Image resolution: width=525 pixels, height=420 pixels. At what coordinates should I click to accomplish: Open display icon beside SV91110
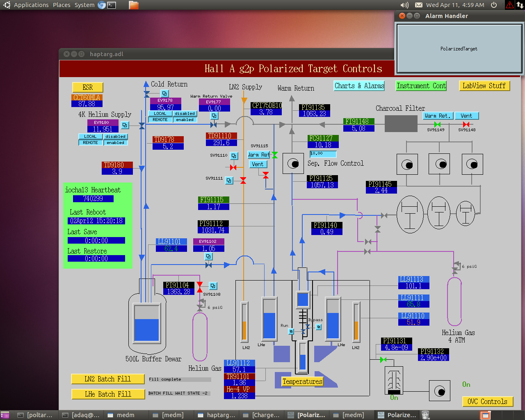(234, 156)
